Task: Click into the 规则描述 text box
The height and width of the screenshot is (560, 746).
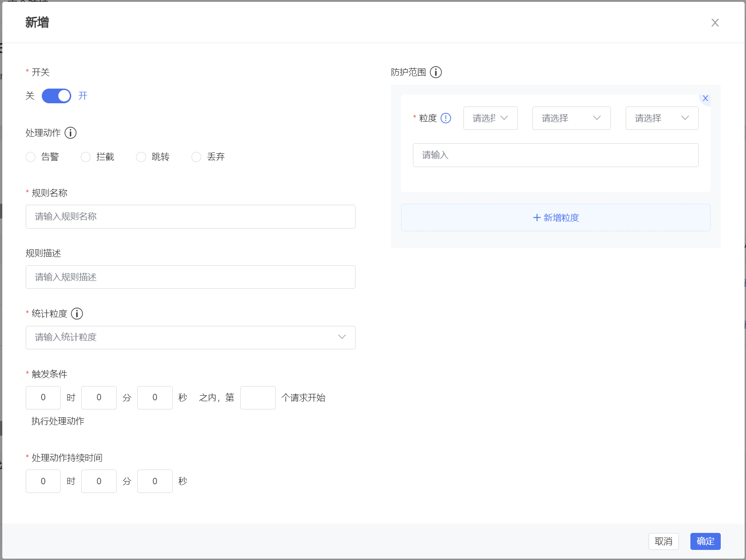Action: (x=191, y=277)
